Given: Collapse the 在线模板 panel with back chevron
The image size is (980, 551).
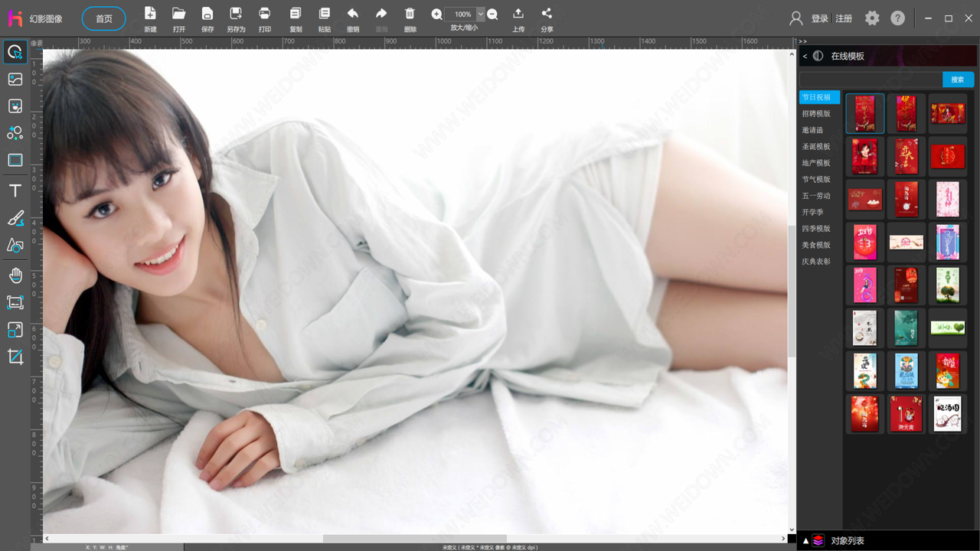Looking at the screenshot, I should tap(805, 56).
